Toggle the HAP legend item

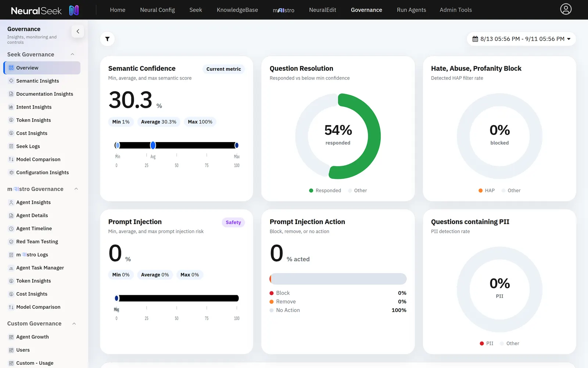tap(487, 191)
